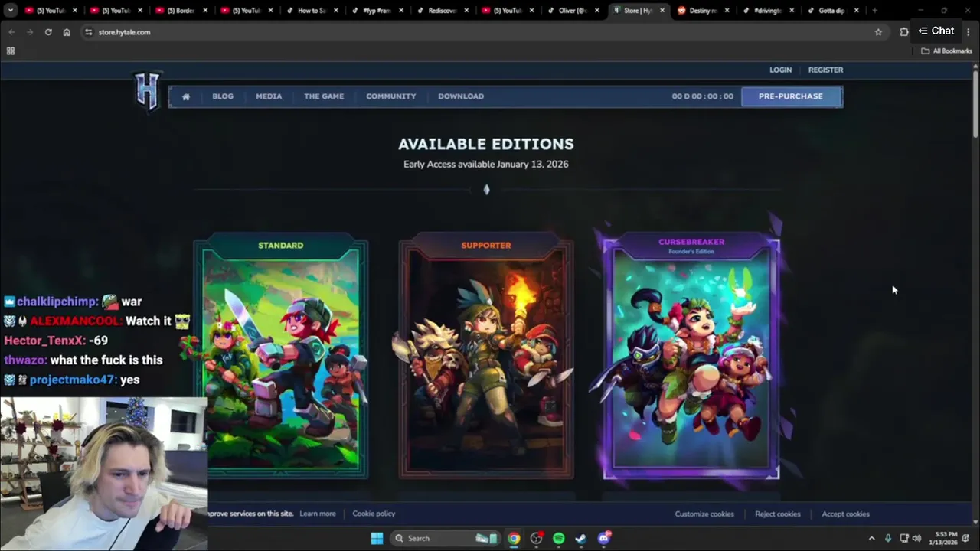
Task: Open the Windows Start menu
Action: pos(377,538)
